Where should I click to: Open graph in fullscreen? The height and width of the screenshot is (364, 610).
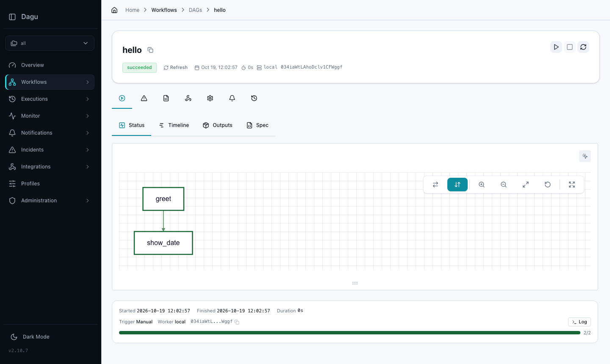coord(572,185)
